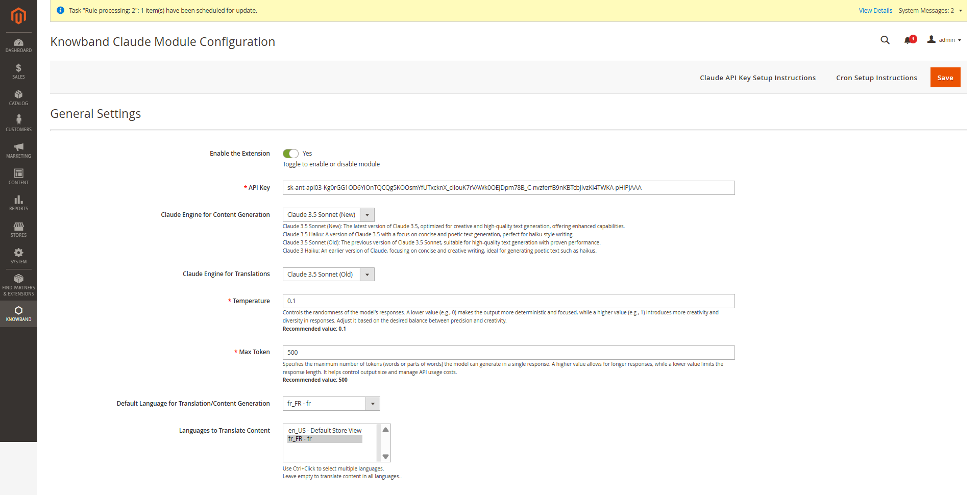This screenshot has width=980, height=495.
Task: Open the Content sidebar menu
Action: pyautogui.click(x=18, y=177)
